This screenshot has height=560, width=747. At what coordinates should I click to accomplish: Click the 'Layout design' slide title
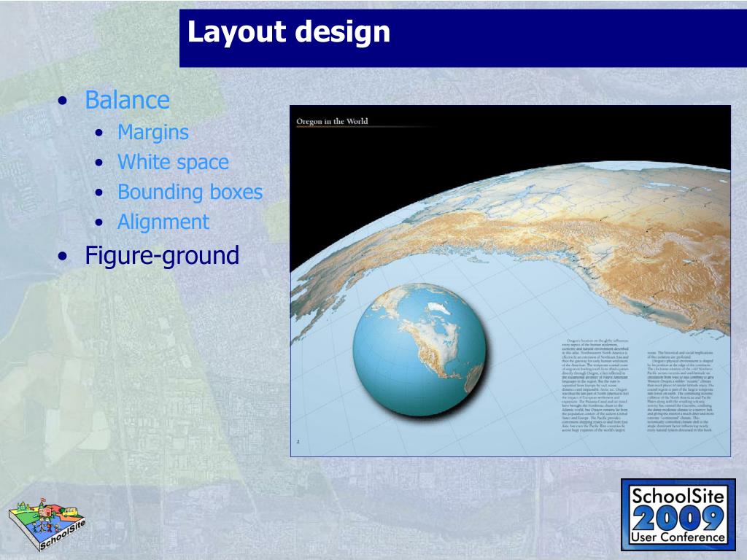(289, 32)
